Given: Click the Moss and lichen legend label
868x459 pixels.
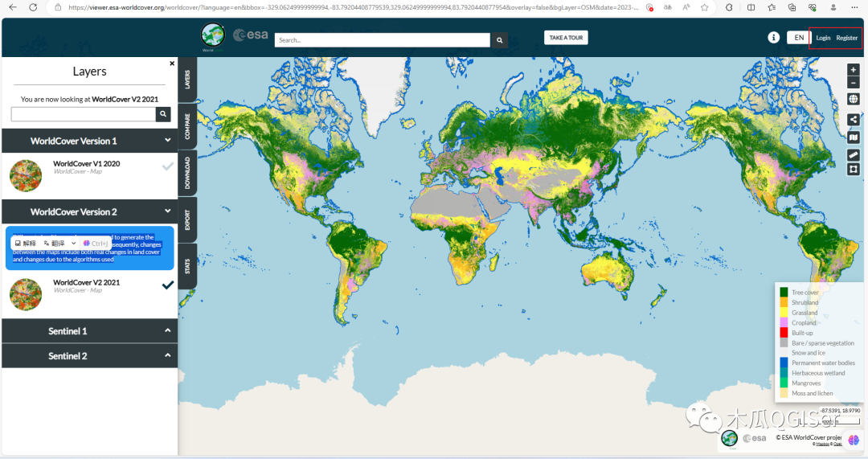Looking at the screenshot, I should point(812,393).
